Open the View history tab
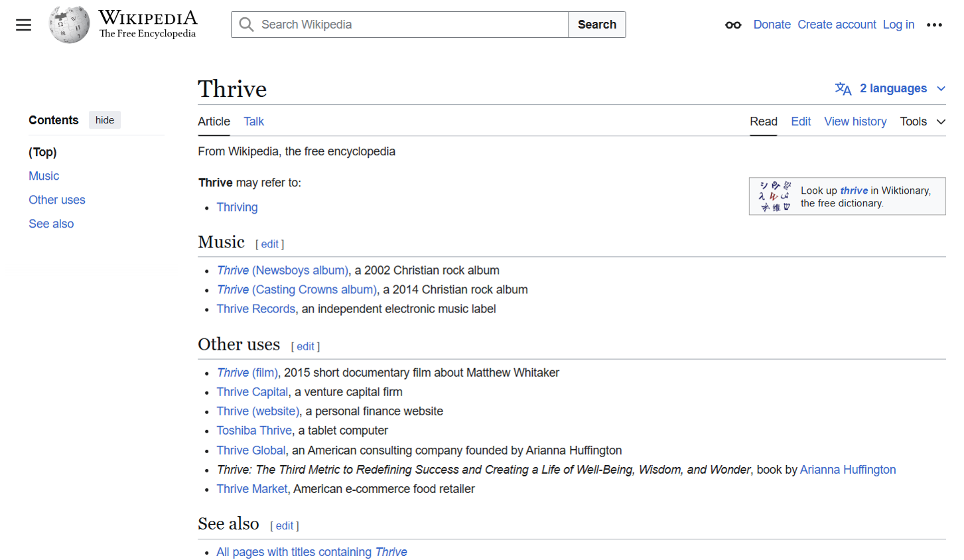 click(855, 121)
